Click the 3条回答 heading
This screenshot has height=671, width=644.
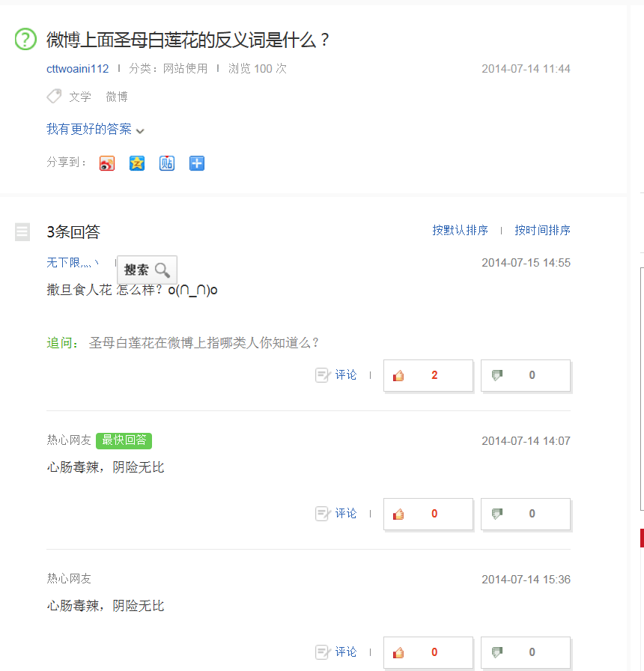coord(73,232)
